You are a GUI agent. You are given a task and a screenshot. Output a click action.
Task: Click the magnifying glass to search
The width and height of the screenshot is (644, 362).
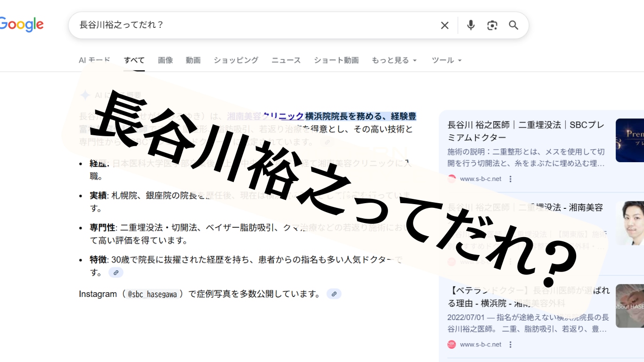[x=513, y=25]
